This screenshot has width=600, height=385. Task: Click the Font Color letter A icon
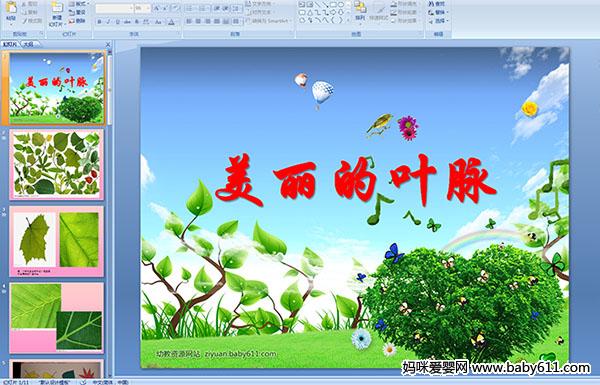coord(171,22)
